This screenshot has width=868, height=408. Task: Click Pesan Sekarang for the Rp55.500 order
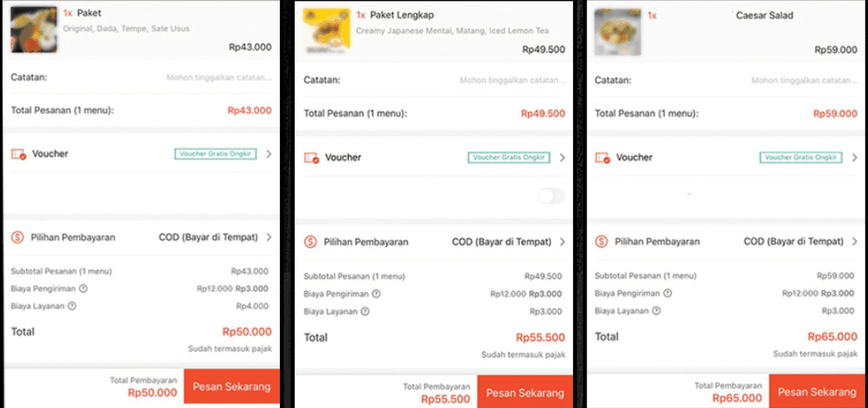click(x=524, y=393)
